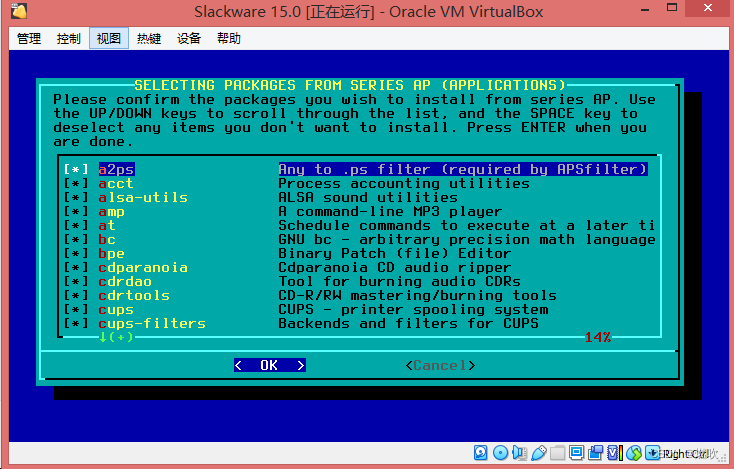The image size is (734, 469).
Task: Open the optical drive status icon
Action: pyautogui.click(x=500, y=453)
